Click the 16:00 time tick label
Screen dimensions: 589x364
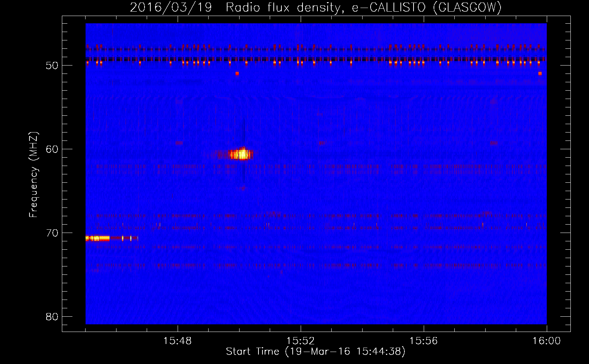(x=547, y=341)
